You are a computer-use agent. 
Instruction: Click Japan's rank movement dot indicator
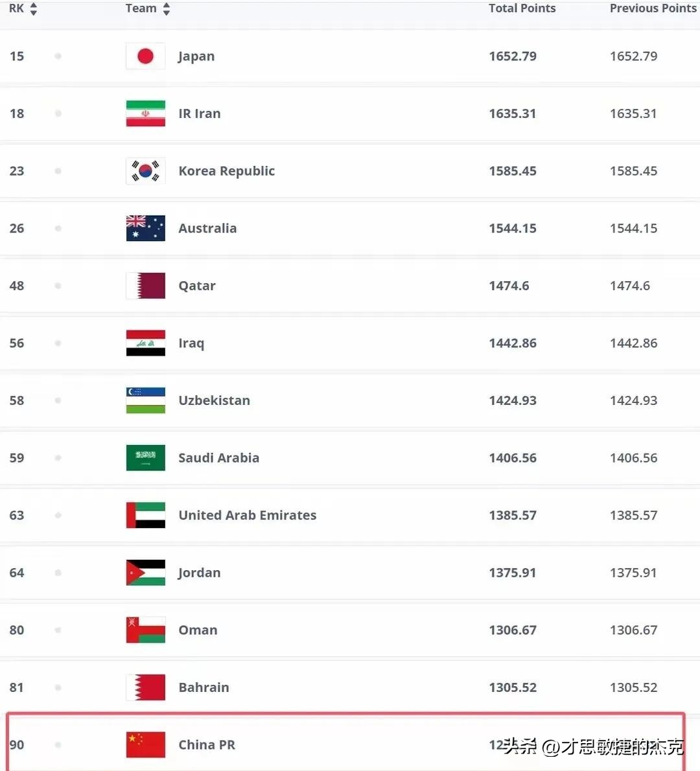click(58, 56)
